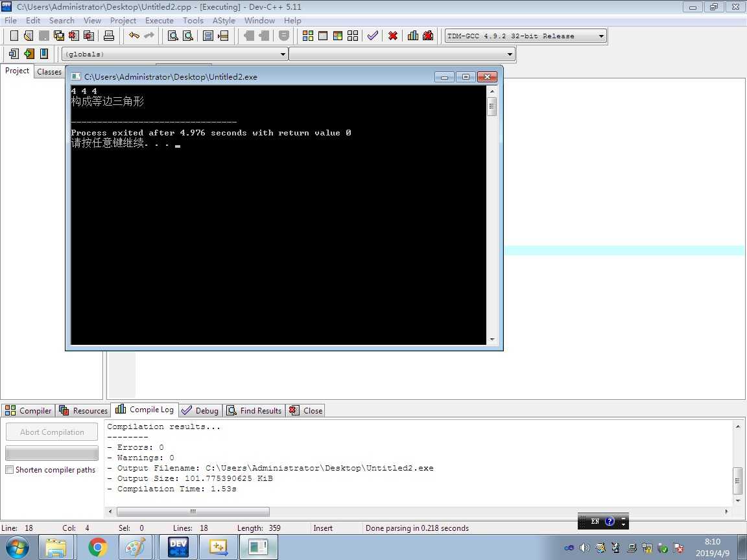Click the Abort Compilation button

tap(52, 432)
